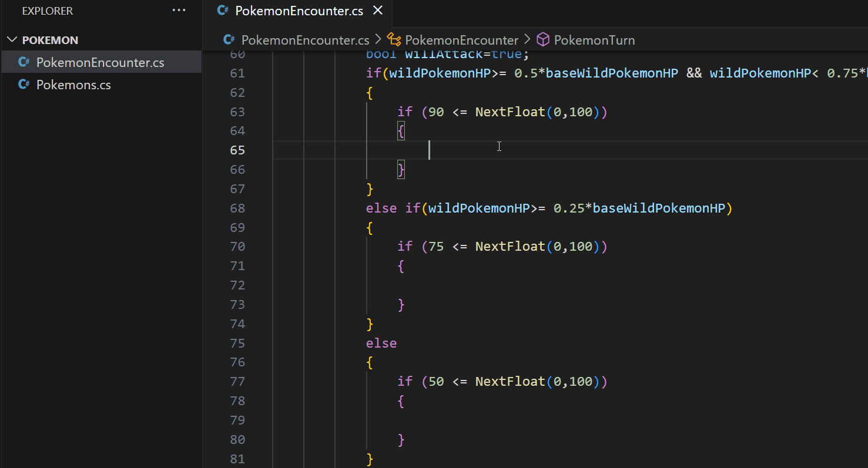This screenshot has height=468, width=868.
Task: Open Pokemons.cs via its C# file icon
Action: (24, 84)
